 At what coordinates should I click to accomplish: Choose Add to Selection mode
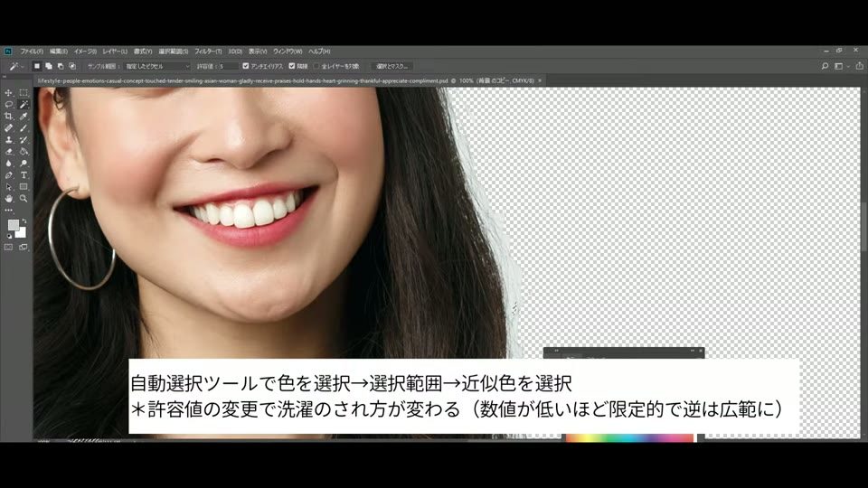(x=49, y=66)
